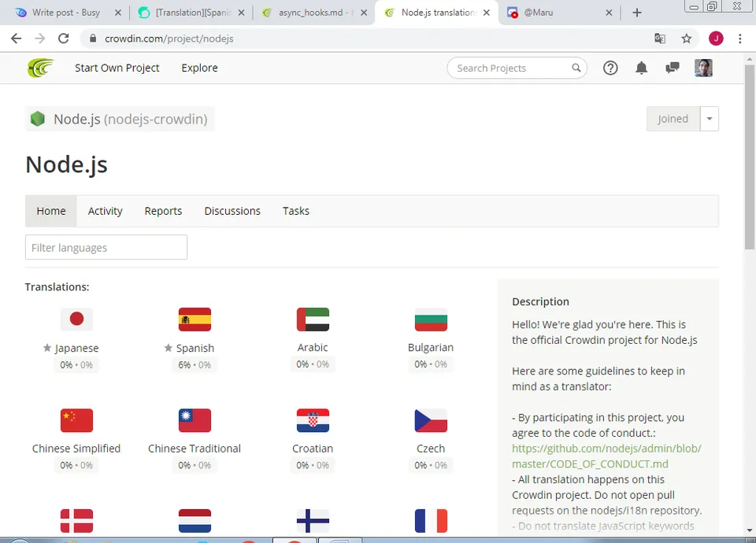Viewport: 756px width, 543px height.
Task: Open the Japanese language link
Action: tap(76, 348)
